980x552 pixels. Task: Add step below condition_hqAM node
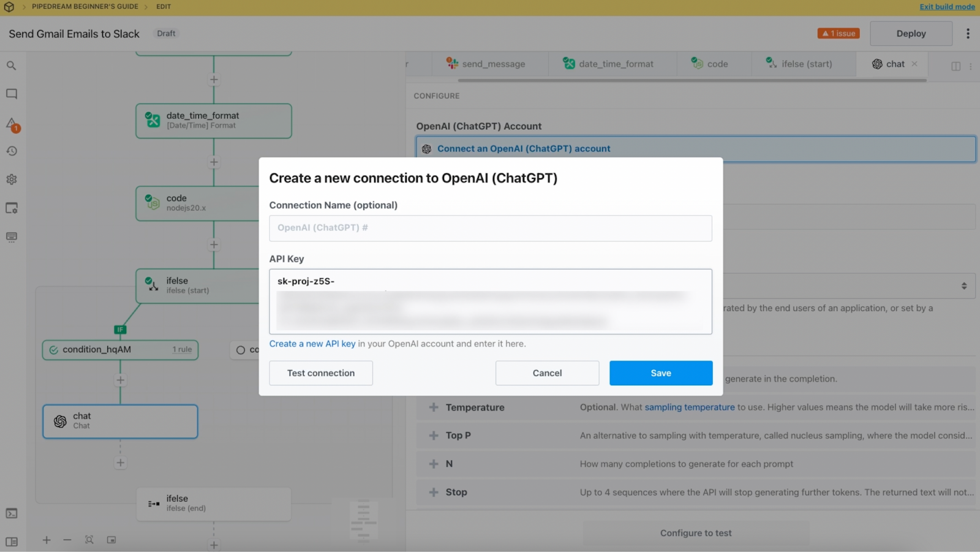pos(120,380)
